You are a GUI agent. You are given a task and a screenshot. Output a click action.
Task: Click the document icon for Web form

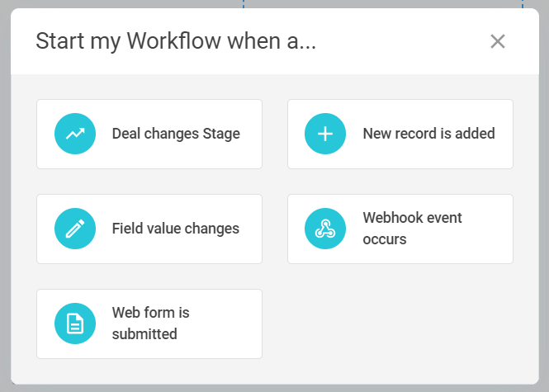pyautogui.click(x=76, y=324)
